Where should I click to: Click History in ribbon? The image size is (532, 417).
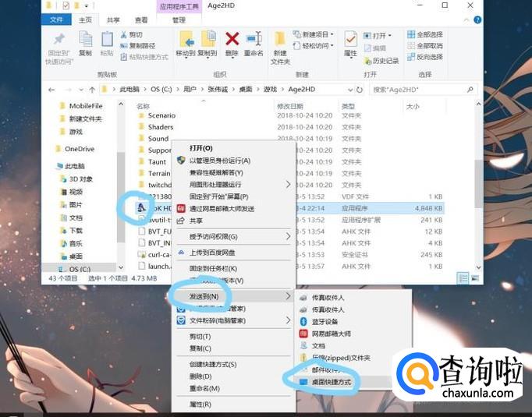point(381,61)
